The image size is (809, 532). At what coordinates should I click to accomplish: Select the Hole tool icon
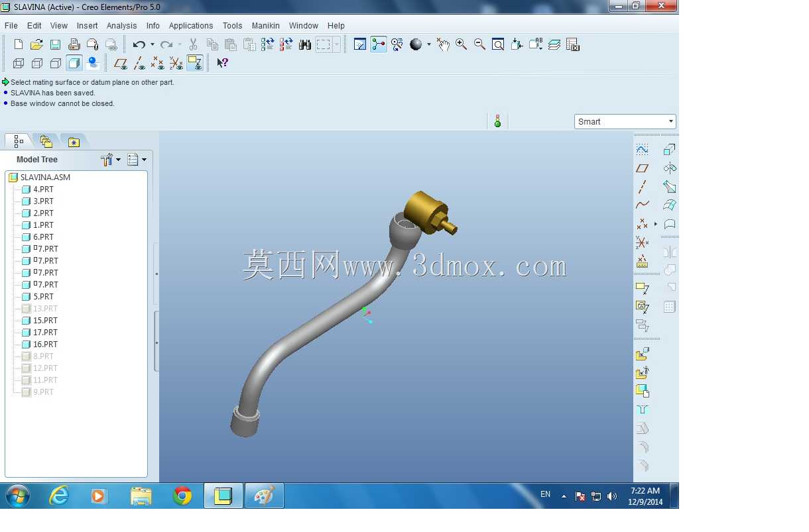click(642, 409)
